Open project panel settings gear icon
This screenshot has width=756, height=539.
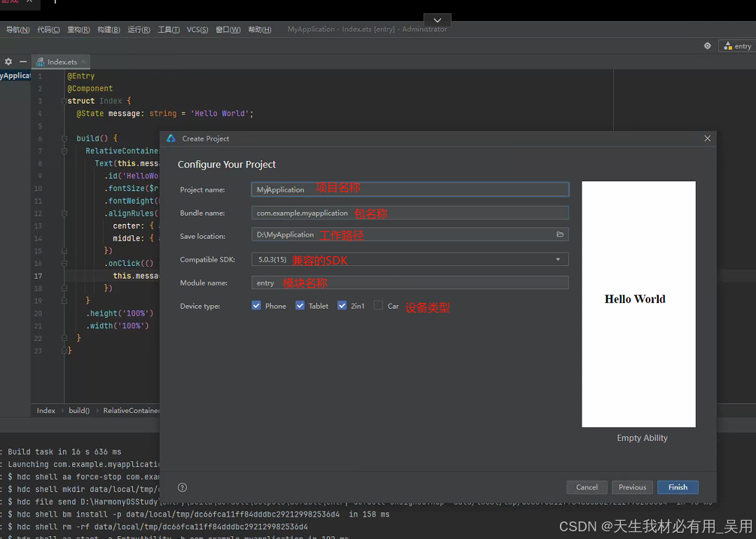tap(8, 62)
